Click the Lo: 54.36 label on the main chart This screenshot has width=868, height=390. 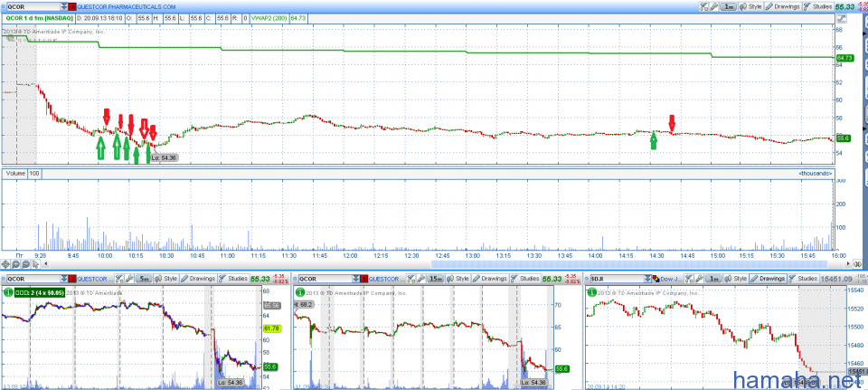[164, 157]
